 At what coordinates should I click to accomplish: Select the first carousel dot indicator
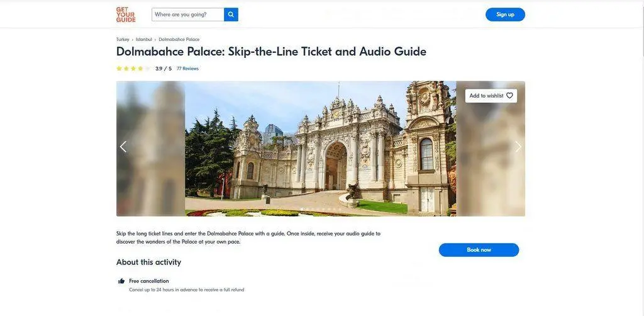point(302,209)
